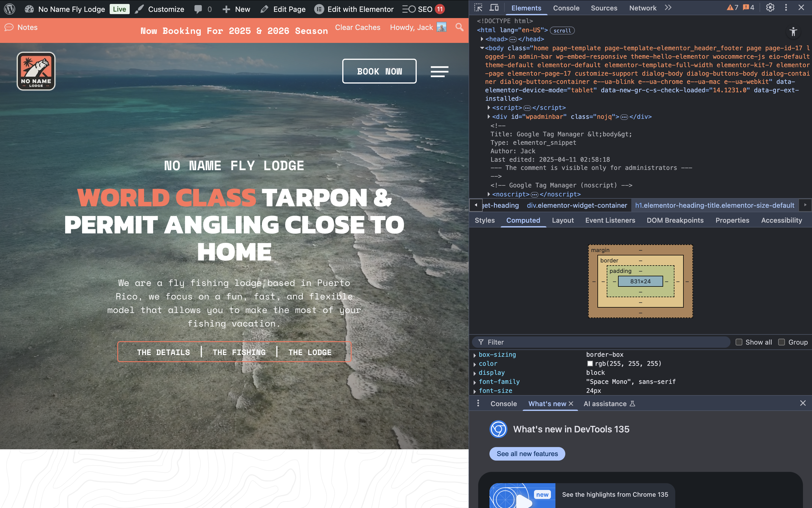Click the No Name Lodge logo

tap(36, 71)
